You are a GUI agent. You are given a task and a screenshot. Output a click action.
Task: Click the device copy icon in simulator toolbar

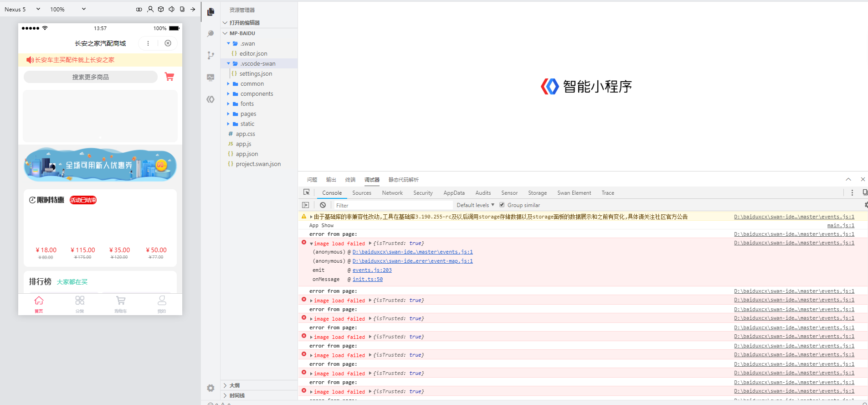tap(182, 9)
